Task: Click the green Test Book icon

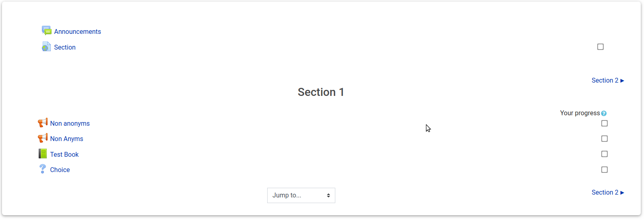Action: click(x=43, y=154)
